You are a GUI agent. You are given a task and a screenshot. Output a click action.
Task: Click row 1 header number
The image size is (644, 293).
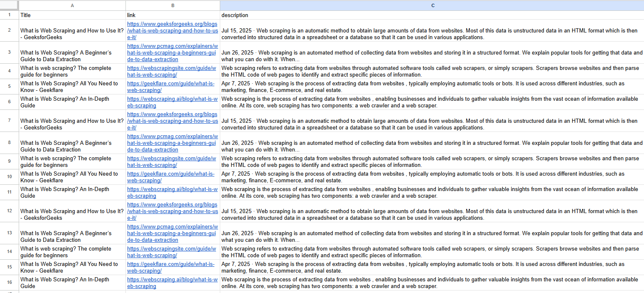coord(9,15)
